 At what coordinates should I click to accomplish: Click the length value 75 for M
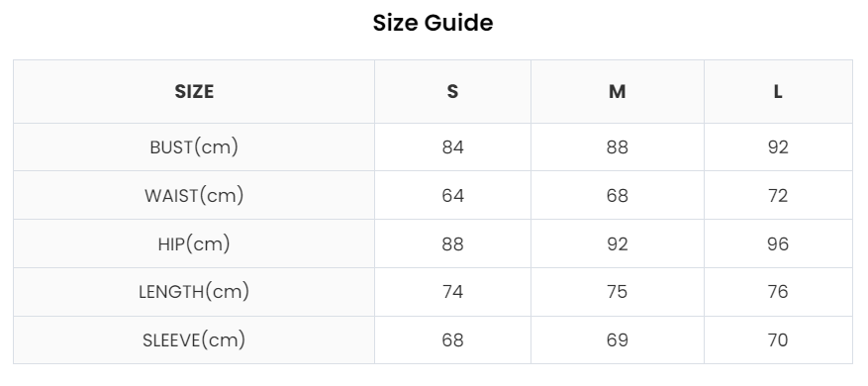[x=618, y=291]
